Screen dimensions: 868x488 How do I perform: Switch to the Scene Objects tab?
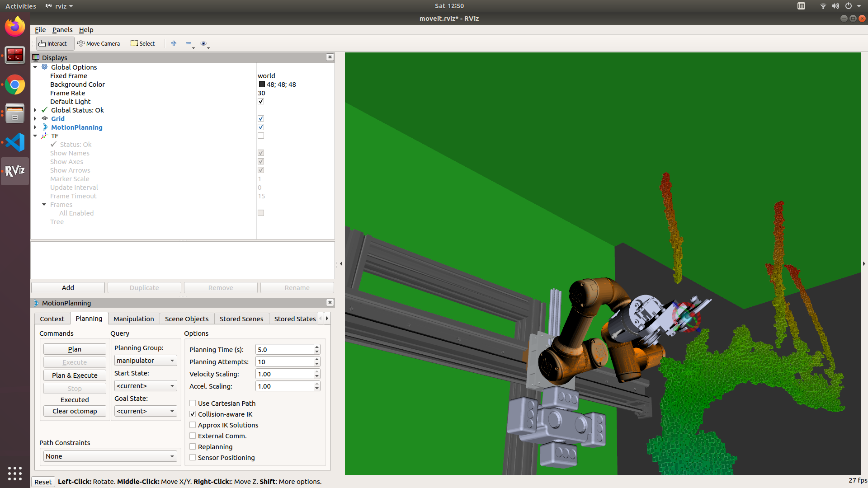point(187,319)
